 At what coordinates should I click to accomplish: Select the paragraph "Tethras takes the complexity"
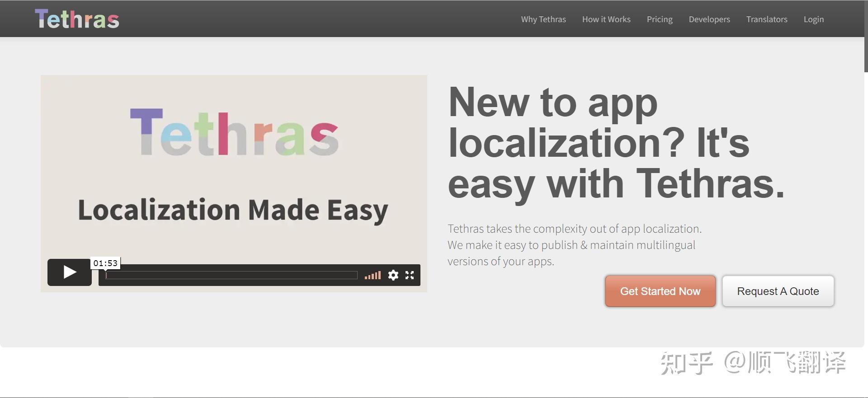tap(575, 245)
